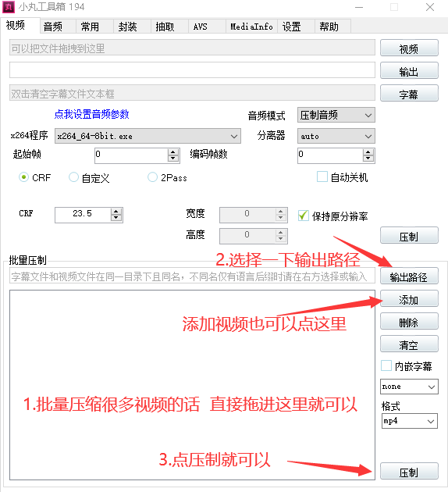Open the MediaInfo tab
448x492 pixels.
[x=251, y=27]
